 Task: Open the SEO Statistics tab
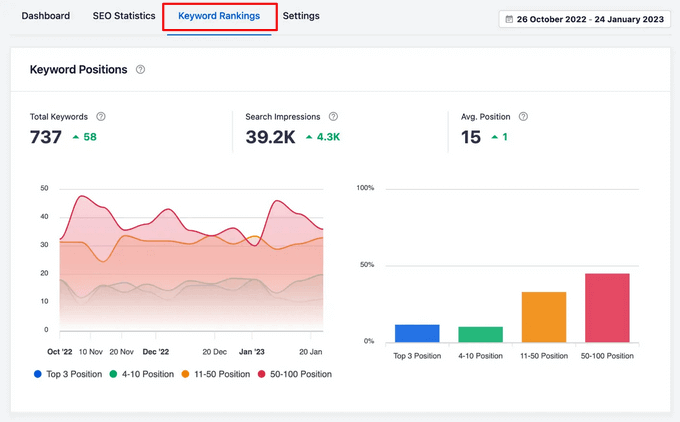click(124, 17)
